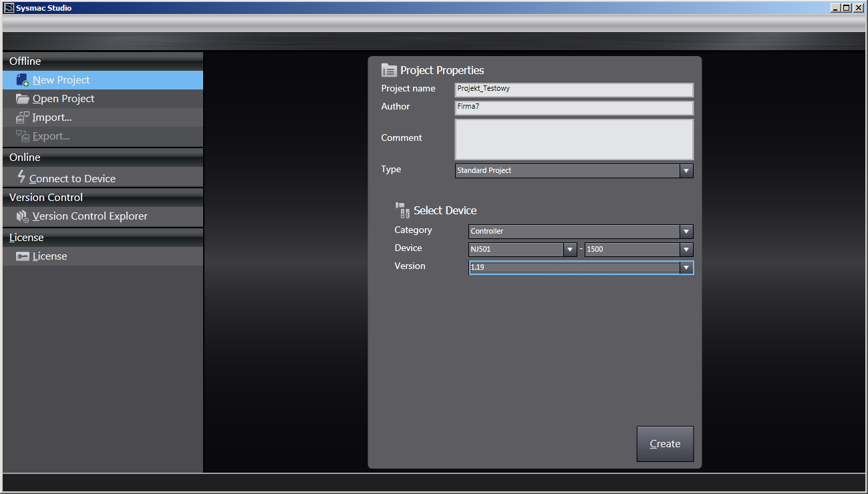Click the Import icon in Offline section
Image resolution: width=868 pixels, height=494 pixels.
(x=22, y=117)
